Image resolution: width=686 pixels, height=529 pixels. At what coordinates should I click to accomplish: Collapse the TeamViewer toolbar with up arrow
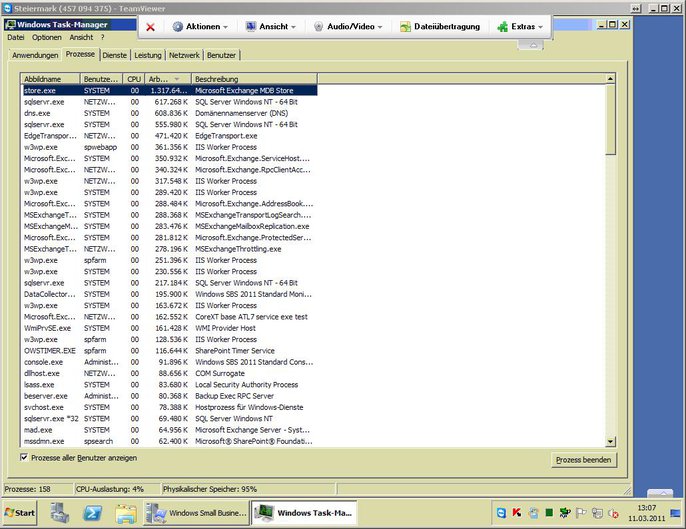pos(533,45)
